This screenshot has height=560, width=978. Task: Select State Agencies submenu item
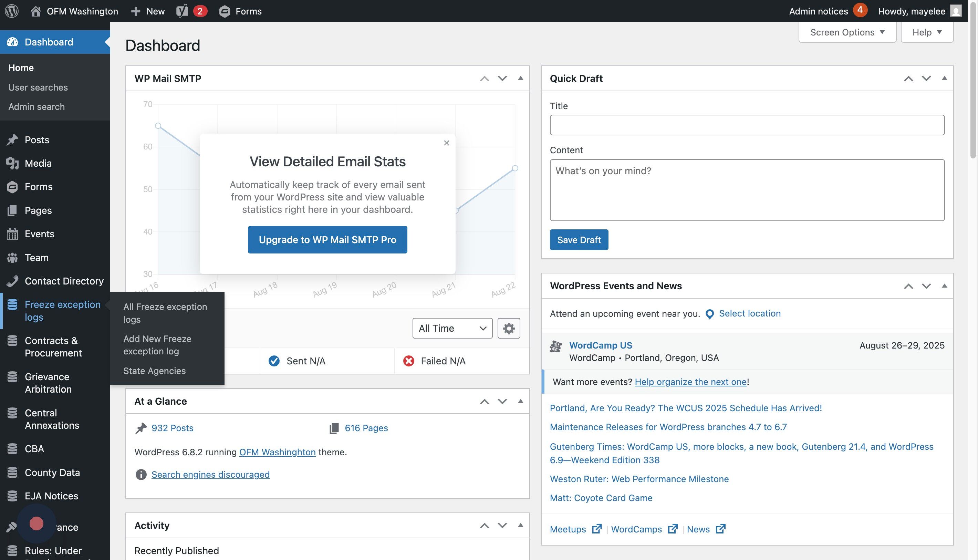click(x=154, y=371)
